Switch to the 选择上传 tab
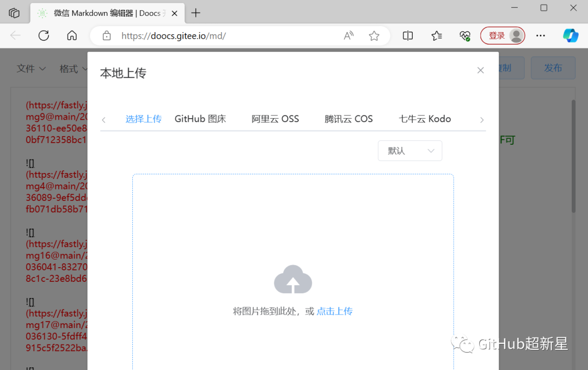The width and height of the screenshot is (588, 370). point(144,119)
